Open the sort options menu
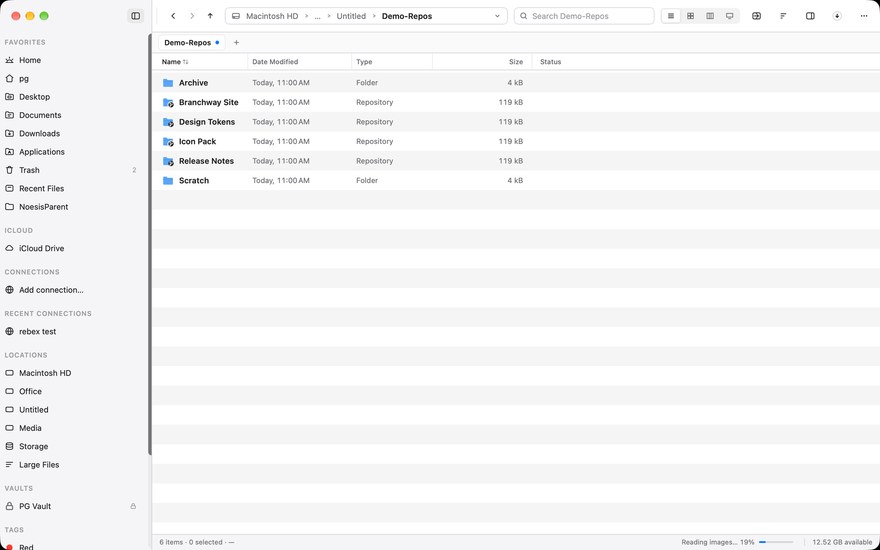Screen dimensions: 880x550 [783, 16]
